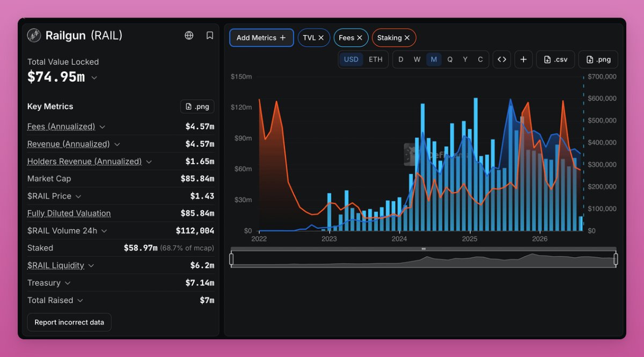
Task: Select weekly (W) chart interval
Action: click(x=417, y=60)
